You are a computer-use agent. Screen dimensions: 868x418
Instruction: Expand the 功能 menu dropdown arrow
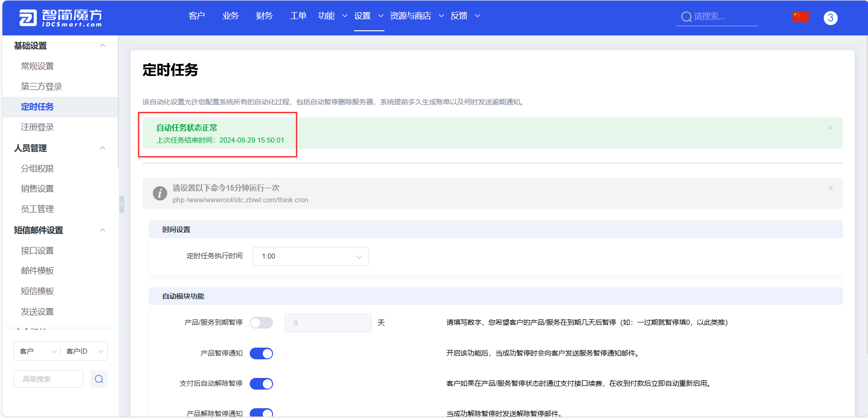[x=345, y=16]
